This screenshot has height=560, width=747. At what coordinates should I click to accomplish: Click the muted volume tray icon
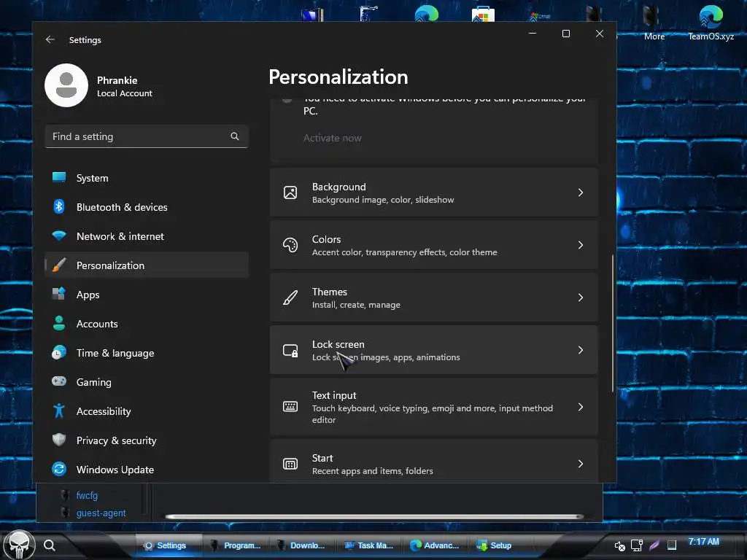pyautogui.click(x=619, y=545)
